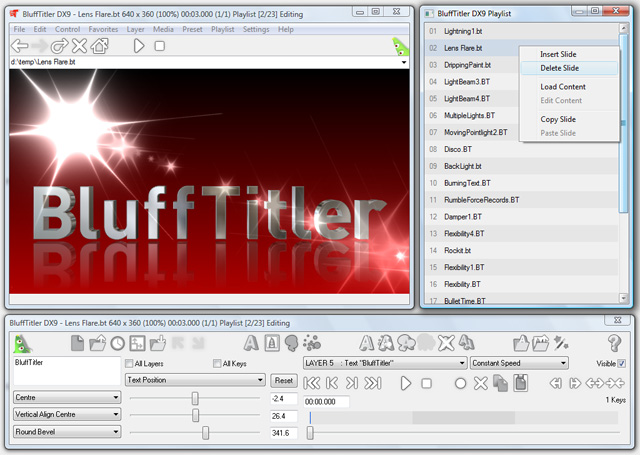Click the third property slider beside value 341.6
This screenshot has height=455, width=640.
click(205, 433)
